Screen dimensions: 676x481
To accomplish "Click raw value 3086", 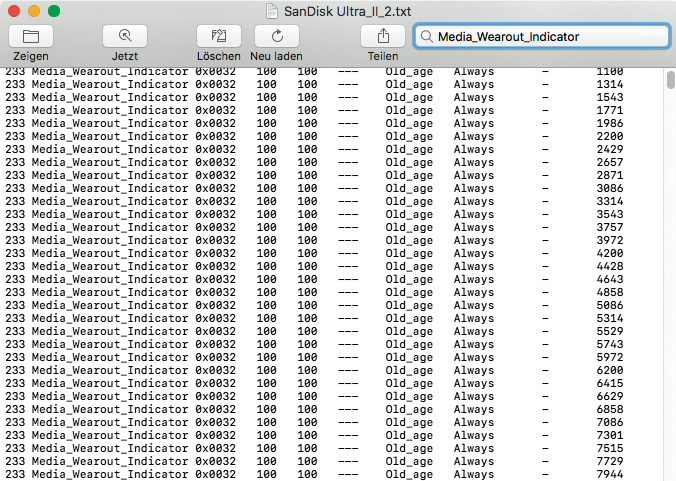I will point(610,188).
